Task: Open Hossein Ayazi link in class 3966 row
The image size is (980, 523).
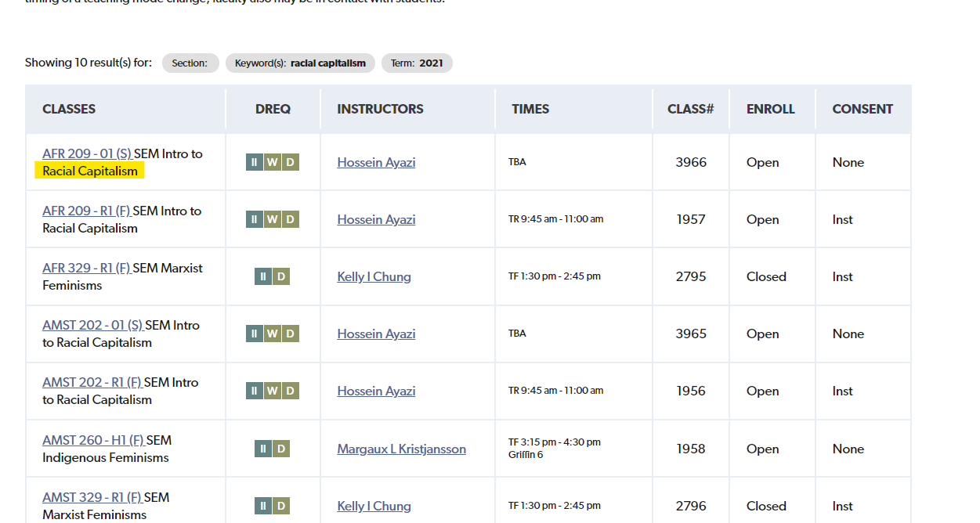Action: pos(376,162)
